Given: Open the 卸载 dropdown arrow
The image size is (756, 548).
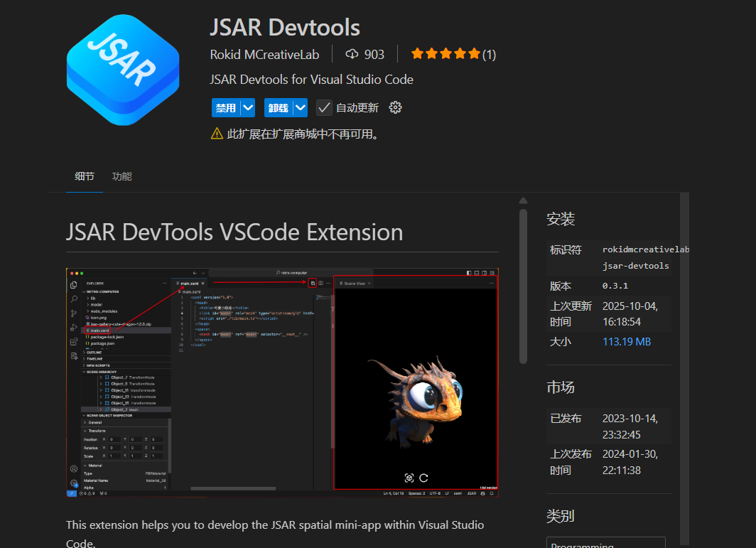Looking at the screenshot, I should pyautogui.click(x=301, y=107).
